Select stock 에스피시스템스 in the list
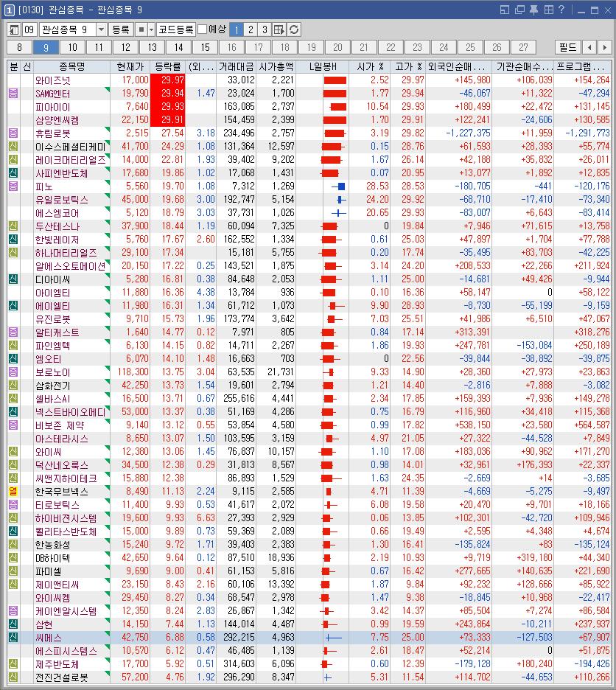The width and height of the screenshot is (616, 690). [x=66, y=650]
